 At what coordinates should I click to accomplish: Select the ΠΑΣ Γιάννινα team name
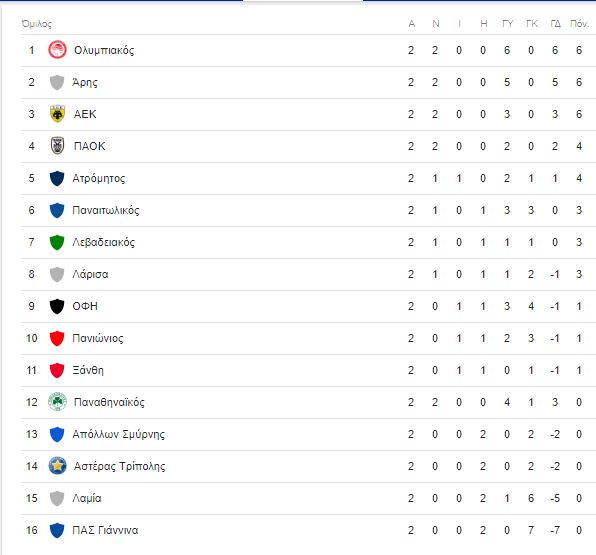click(x=105, y=530)
